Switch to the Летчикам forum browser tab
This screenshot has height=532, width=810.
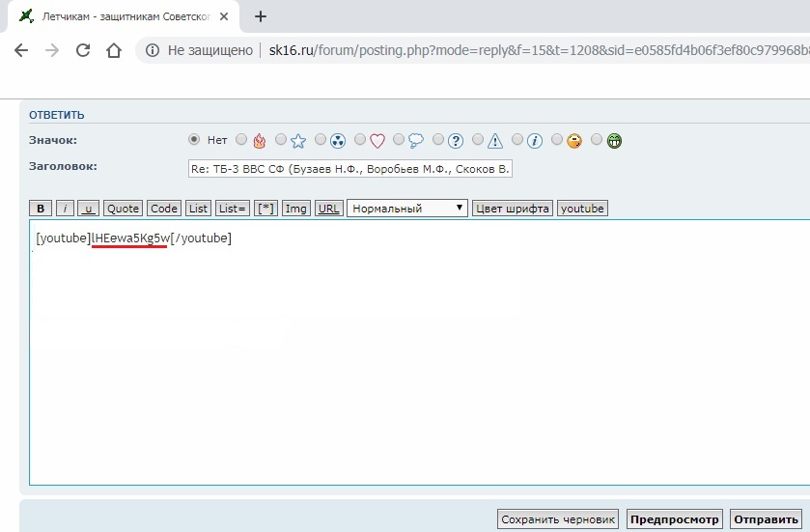click(x=126, y=16)
